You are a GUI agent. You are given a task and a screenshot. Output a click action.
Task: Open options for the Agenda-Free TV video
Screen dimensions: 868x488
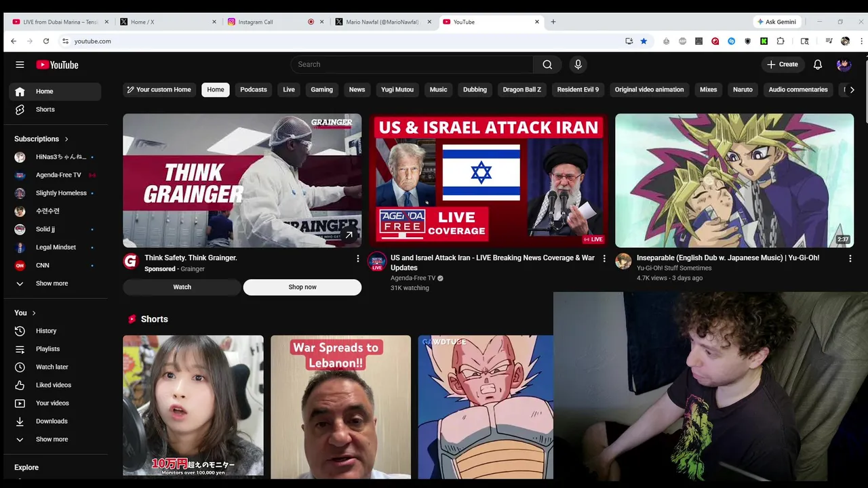coord(604,258)
